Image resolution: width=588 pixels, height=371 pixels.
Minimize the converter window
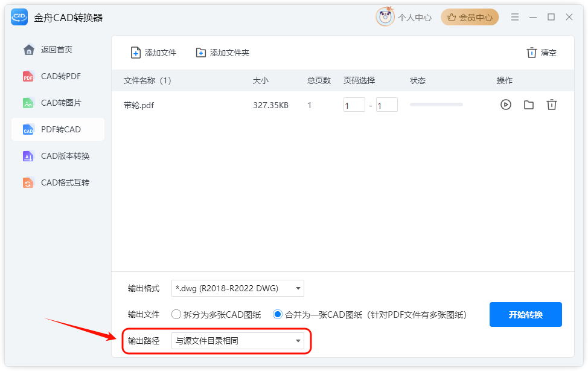pos(533,18)
